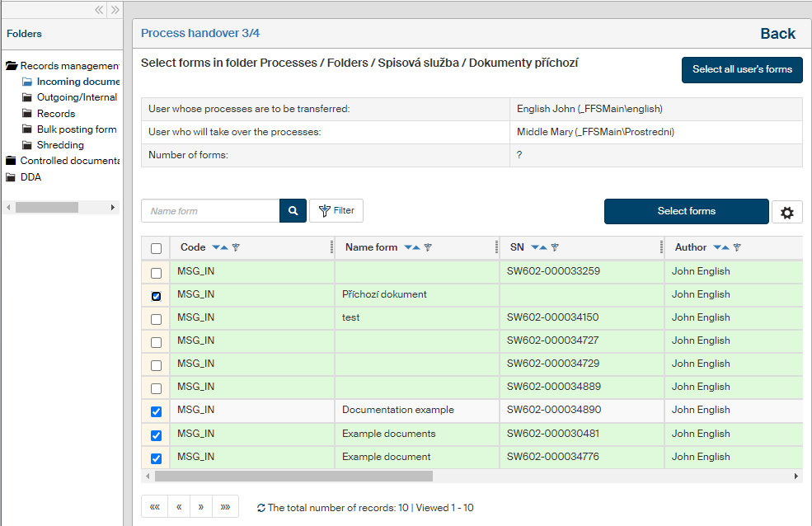
Task: Refresh the total record count icon
Action: pyautogui.click(x=261, y=508)
